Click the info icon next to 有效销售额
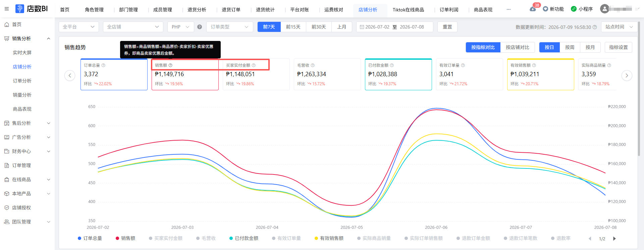This screenshot has height=250, width=644. point(534,65)
